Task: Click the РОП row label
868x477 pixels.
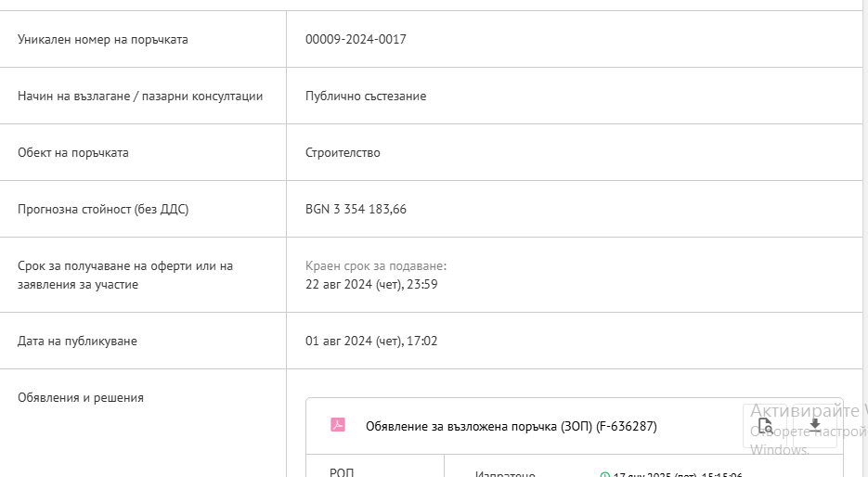Action: [x=342, y=472]
